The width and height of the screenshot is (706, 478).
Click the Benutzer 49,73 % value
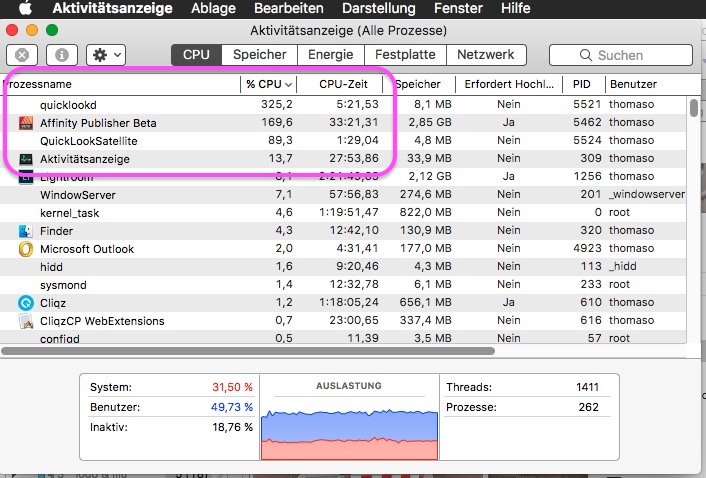coord(232,407)
